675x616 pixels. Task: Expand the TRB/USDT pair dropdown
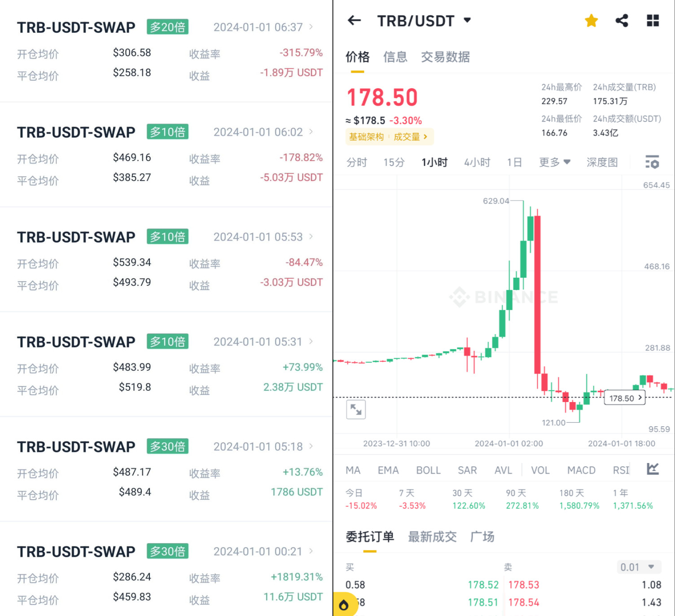click(467, 20)
